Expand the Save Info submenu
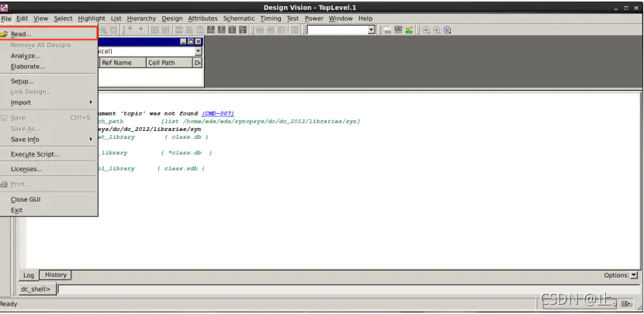 (48, 140)
